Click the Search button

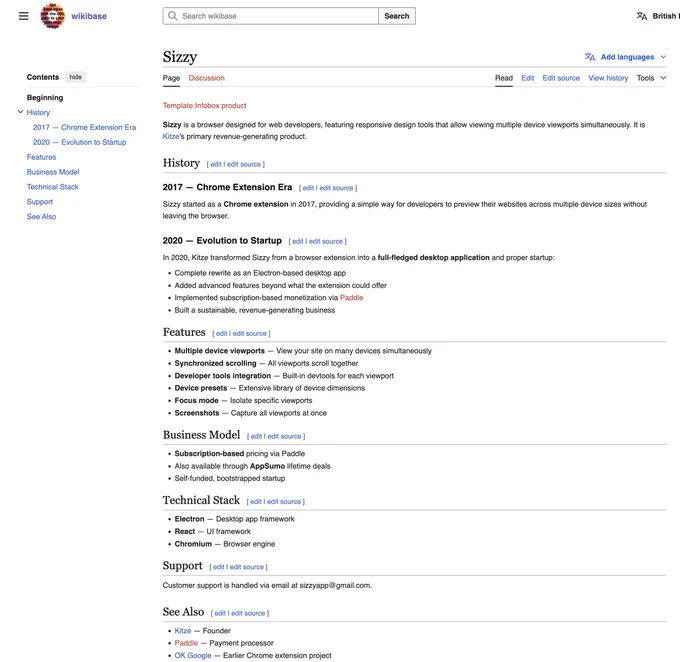tap(397, 16)
